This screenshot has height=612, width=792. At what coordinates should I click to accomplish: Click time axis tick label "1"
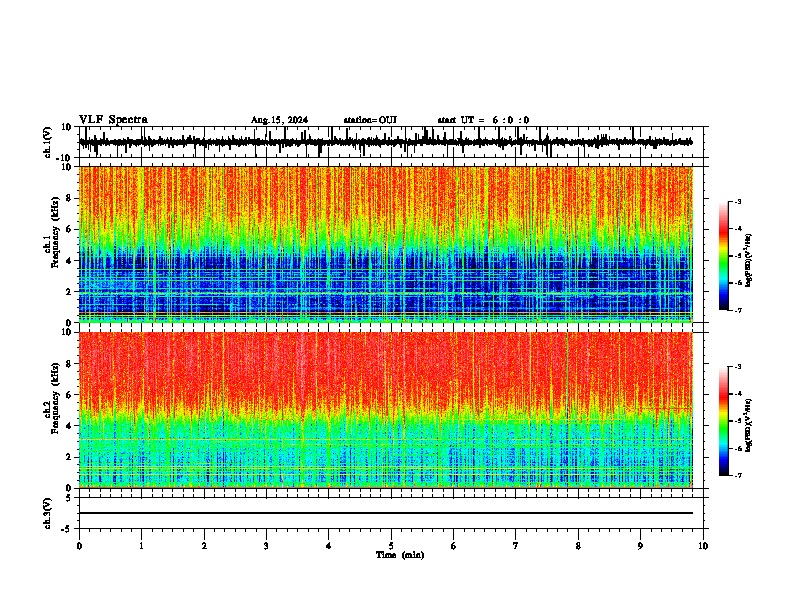coord(141,546)
